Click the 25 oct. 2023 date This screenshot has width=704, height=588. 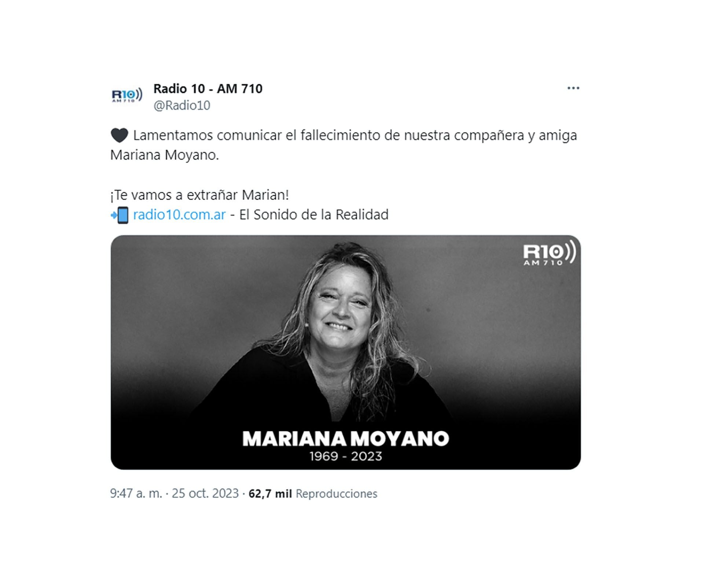click(x=205, y=493)
